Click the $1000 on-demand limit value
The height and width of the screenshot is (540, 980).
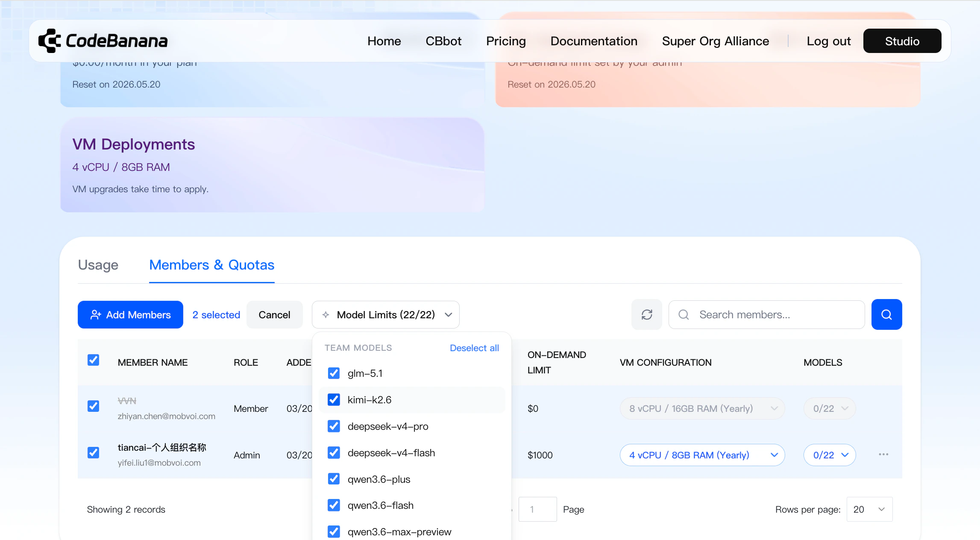[x=540, y=455]
